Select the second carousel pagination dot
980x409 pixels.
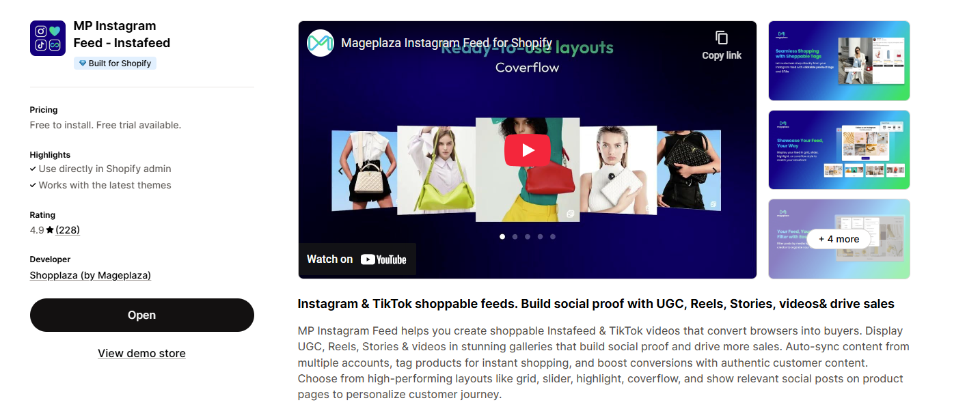pyautogui.click(x=515, y=237)
